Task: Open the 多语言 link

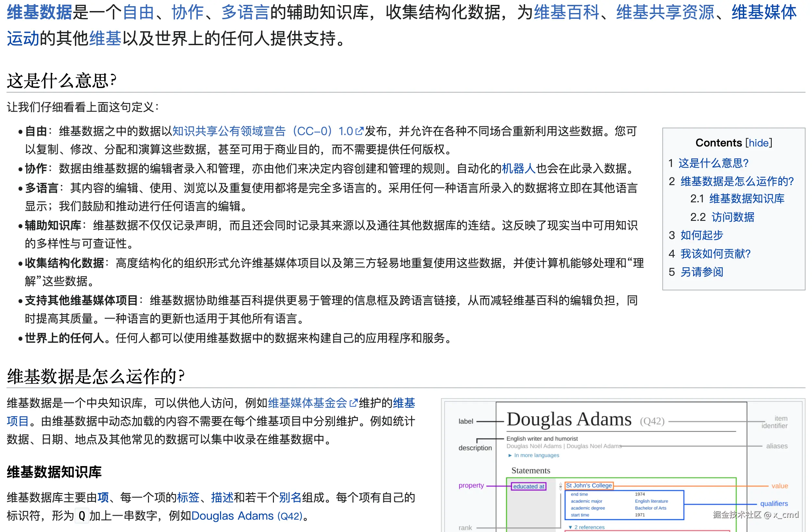Action: click(x=245, y=12)
